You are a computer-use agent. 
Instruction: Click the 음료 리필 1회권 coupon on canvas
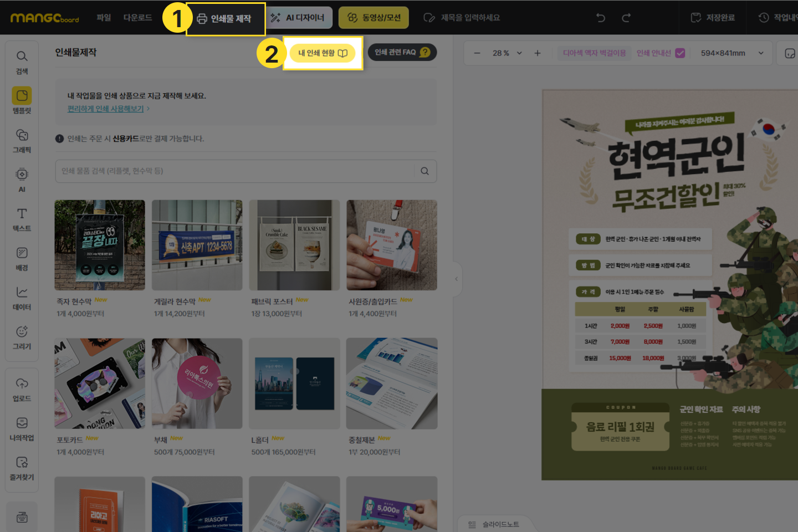point(620,426)
